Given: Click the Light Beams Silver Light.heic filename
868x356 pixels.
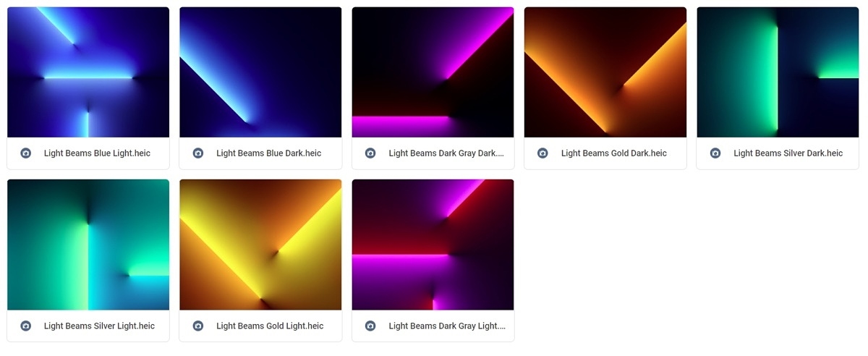Looking at the screenshot, I should pyautogui.click(x=99, y=326).
